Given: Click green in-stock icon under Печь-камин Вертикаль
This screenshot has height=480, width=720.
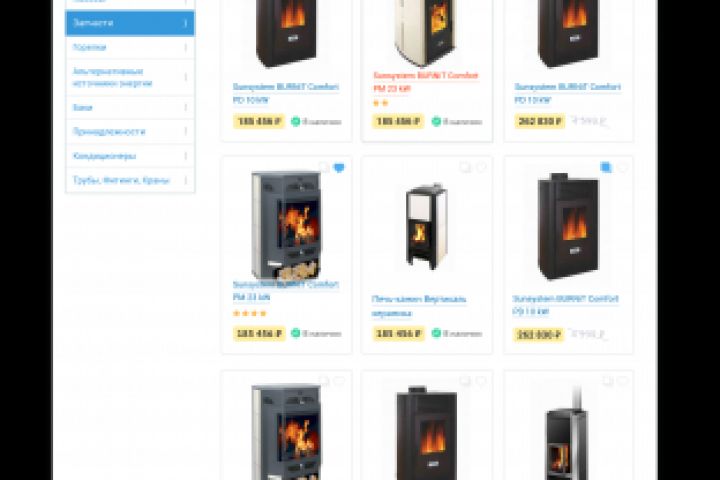Looking at the screenshot, I should tap(436, 333).
